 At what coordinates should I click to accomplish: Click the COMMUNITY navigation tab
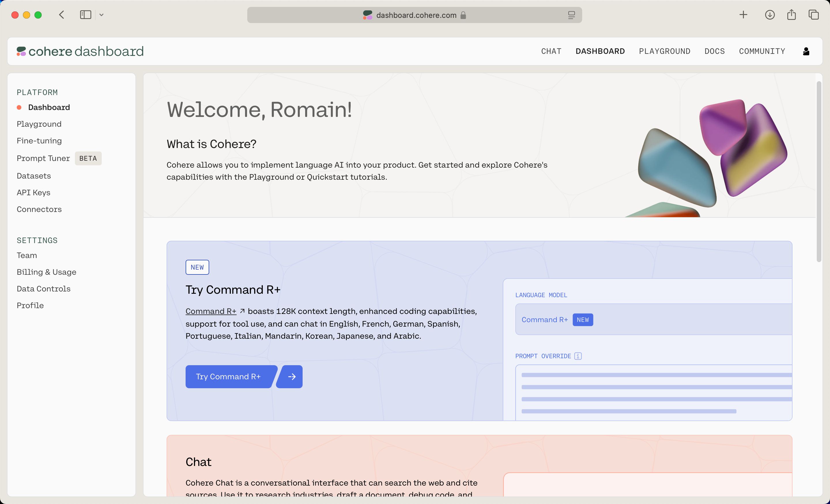[x=762, y=51]
